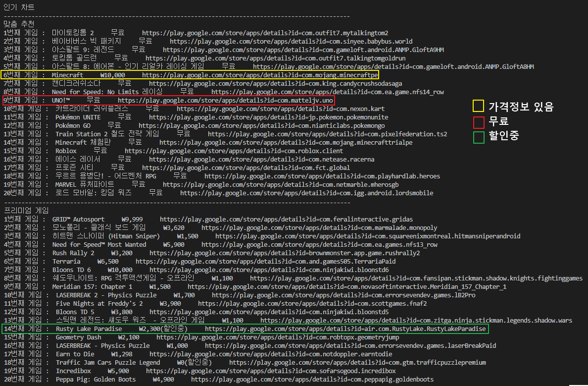Open the RustyLakeParadise store URL
This screenshot has width=588, height=386.
345,329
